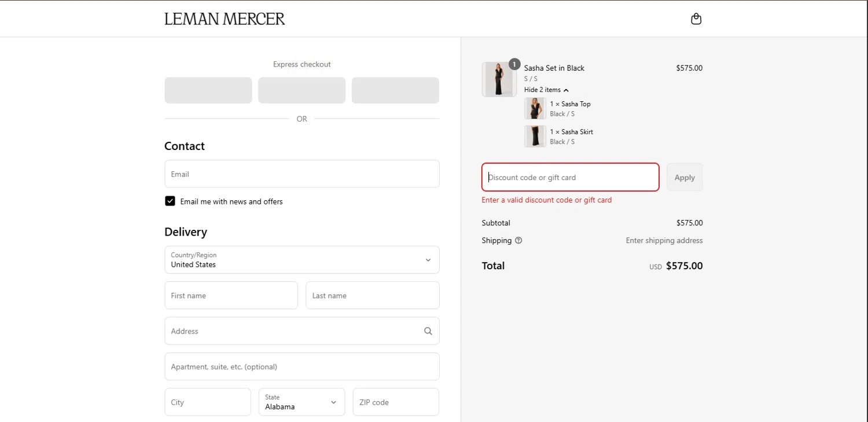Image resolution: width=868 pixels, height=422 pixels.
Task: Click the Discount code or gift card field
Action: [x=571, y=177]
